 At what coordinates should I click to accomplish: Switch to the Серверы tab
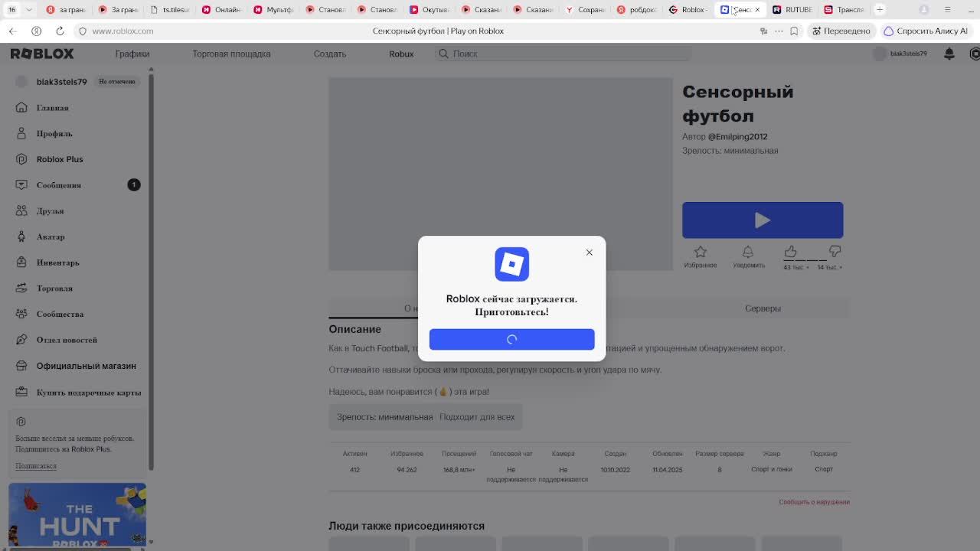(x=763, y=308)
